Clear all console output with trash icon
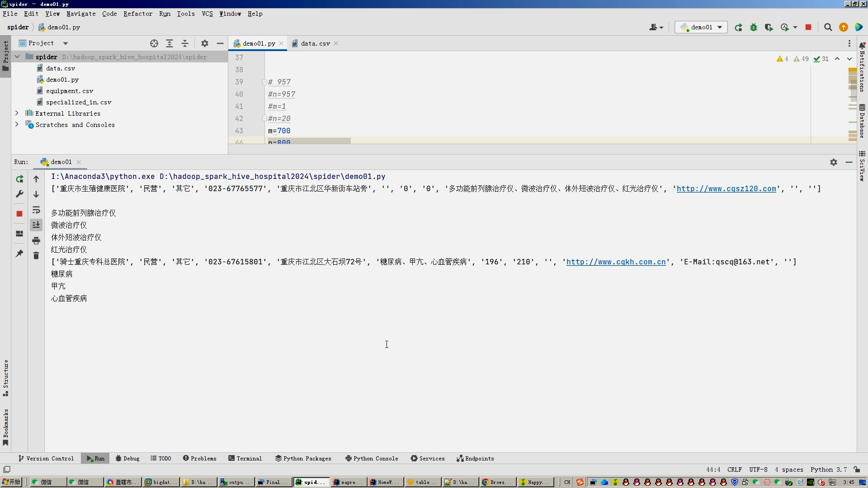Screen dimensions: 868x488 36,256
